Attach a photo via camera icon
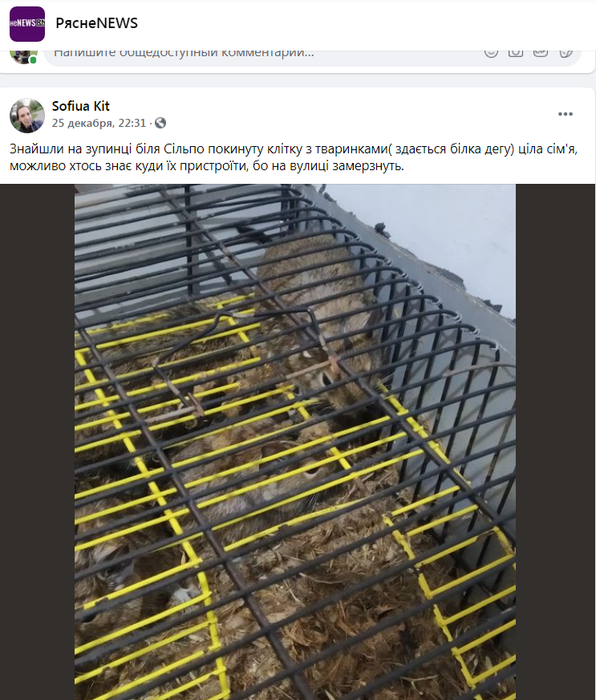596x700 pixels. [x=516, y=53]
